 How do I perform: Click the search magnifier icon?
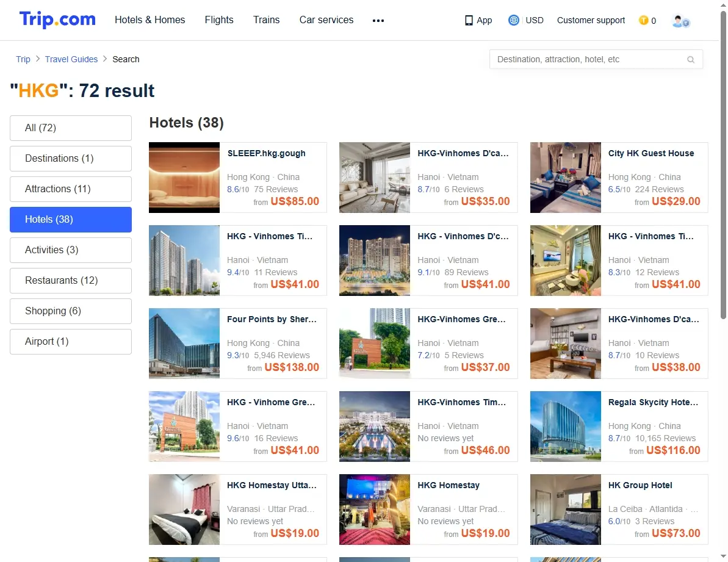coord(690,59)
